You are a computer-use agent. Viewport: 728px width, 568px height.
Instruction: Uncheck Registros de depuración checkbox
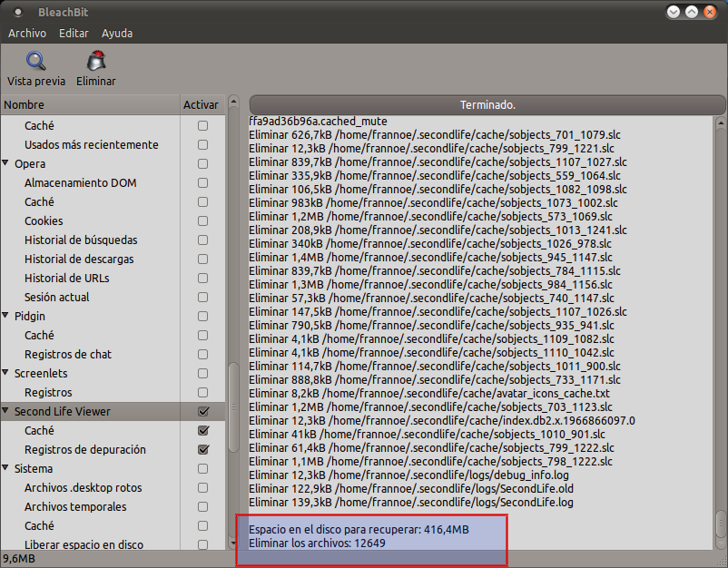click(203, 449)
